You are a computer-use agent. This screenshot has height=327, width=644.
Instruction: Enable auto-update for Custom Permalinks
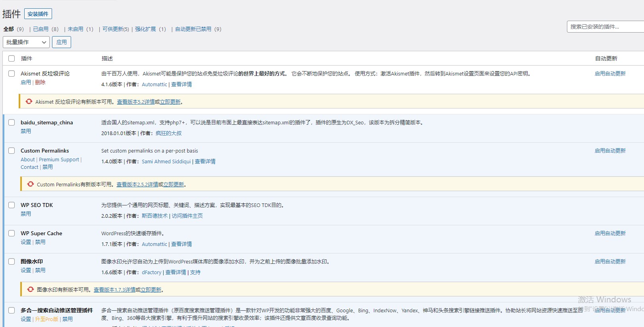pos(610,151)
